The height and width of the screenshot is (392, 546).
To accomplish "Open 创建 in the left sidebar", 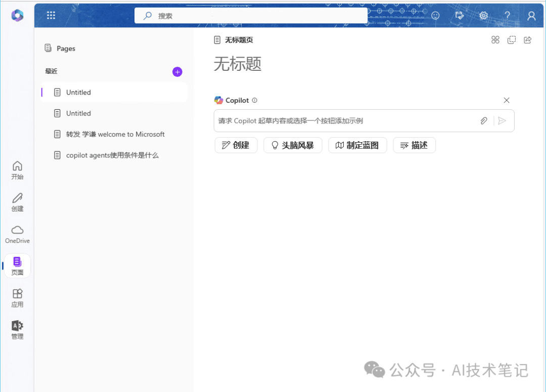I will coord(17,202).
